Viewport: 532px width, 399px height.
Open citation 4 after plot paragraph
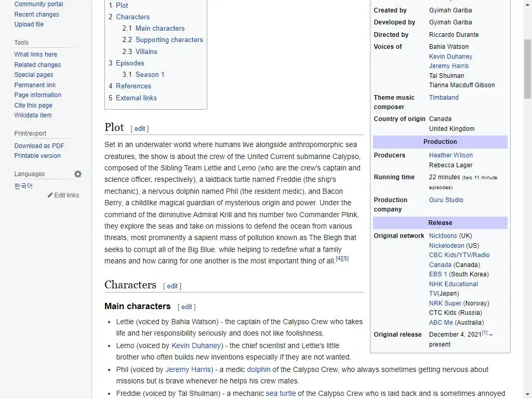point(339,259)
